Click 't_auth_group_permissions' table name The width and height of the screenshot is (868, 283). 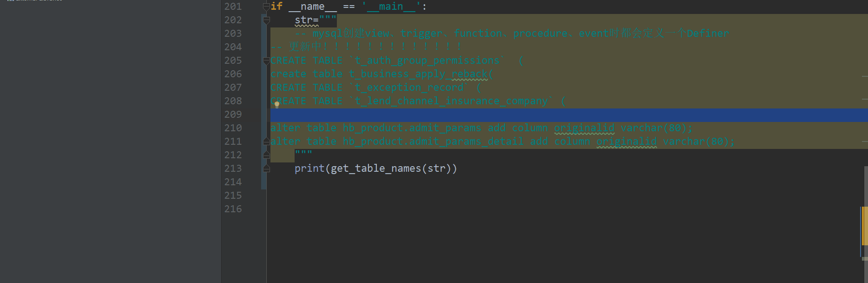tap(427, 61)
